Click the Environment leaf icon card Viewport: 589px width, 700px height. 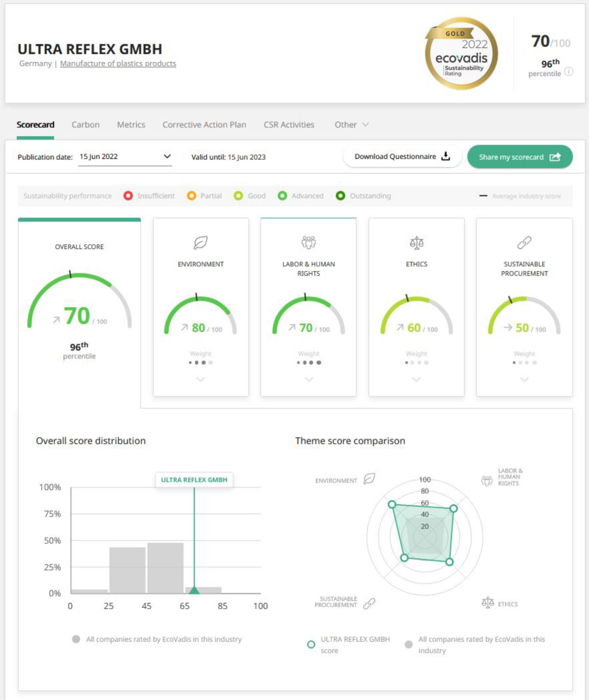pyautogui.click(x=201, y=243)
